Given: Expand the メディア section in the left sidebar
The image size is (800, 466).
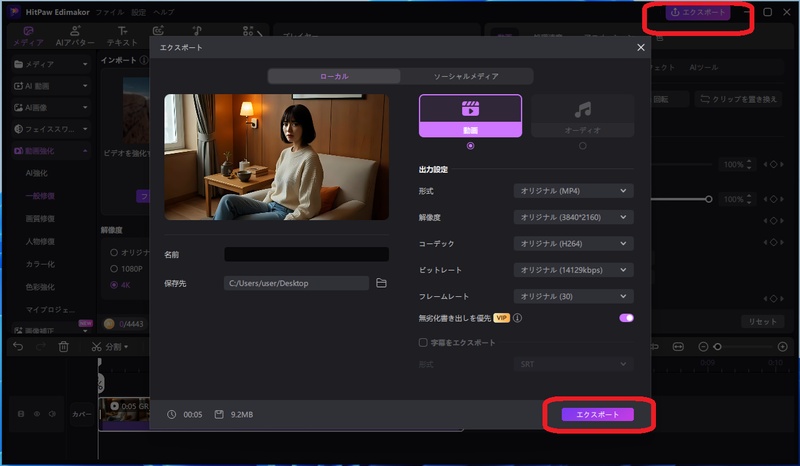Looking at the screenshot, I should tap(51, 64).
